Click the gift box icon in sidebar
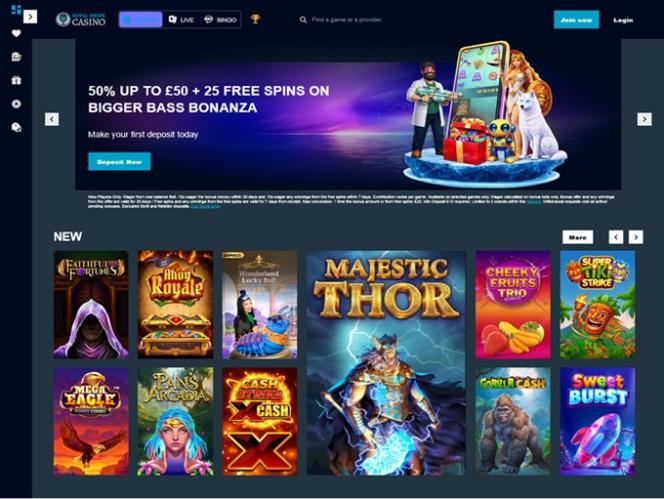This screenshot has width=664, height=499. tap(16, 80)
